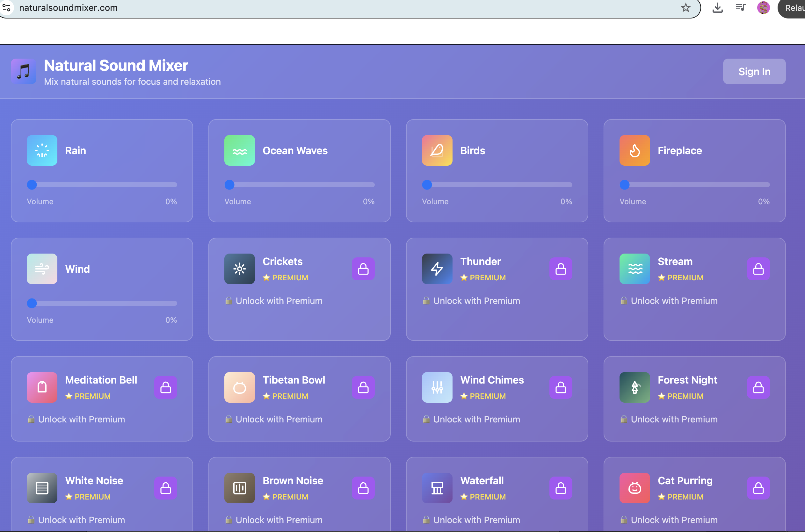Click the Ocean Waves icon
Screen dimensions: 805x532
(239, 150)
